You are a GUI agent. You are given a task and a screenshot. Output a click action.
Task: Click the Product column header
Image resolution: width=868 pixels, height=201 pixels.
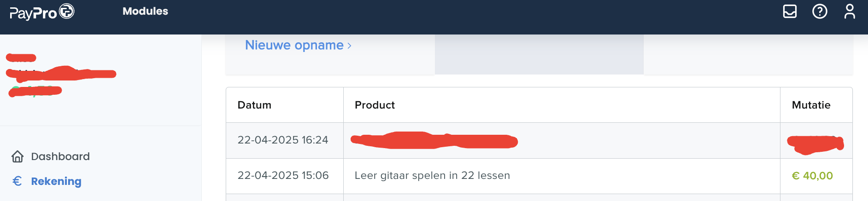coord(375,105)
